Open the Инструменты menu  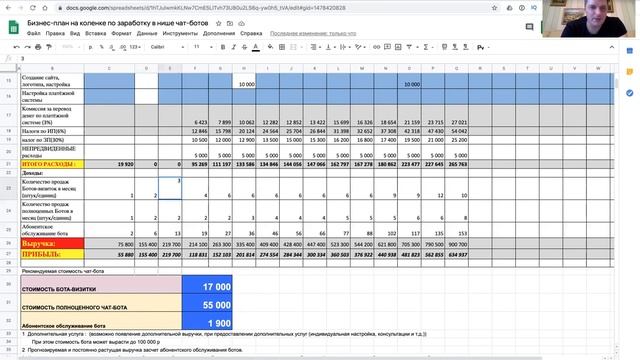(x=180, y=33)
